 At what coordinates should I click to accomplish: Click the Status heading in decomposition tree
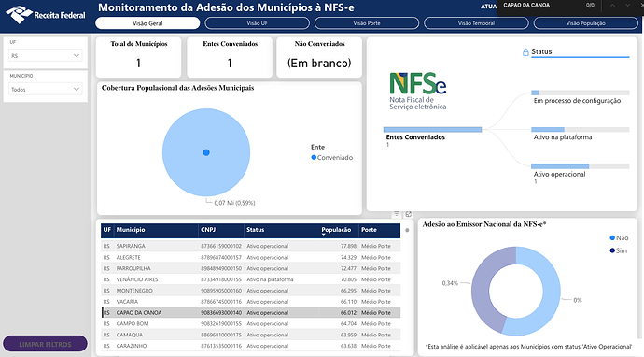[541, 51]
